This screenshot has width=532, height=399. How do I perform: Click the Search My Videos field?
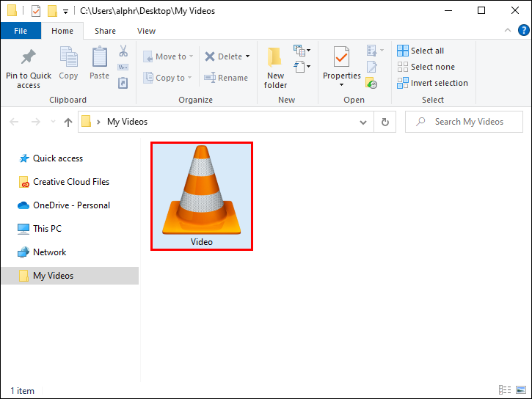(x=464, y=122)
